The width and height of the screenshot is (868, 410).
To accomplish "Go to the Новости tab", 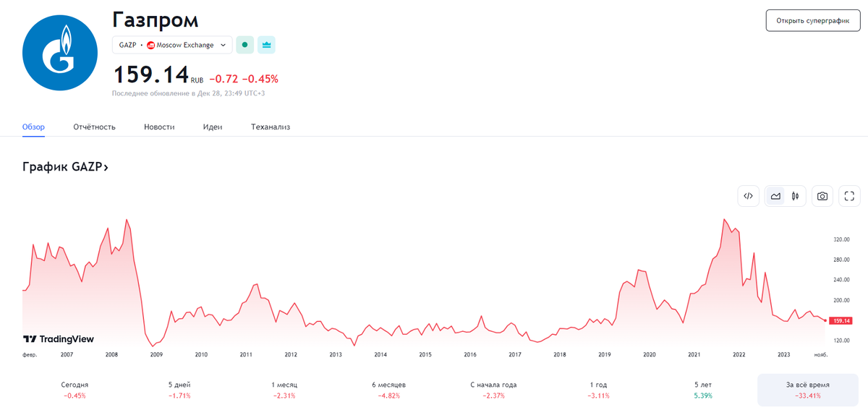I will [159, 127].
